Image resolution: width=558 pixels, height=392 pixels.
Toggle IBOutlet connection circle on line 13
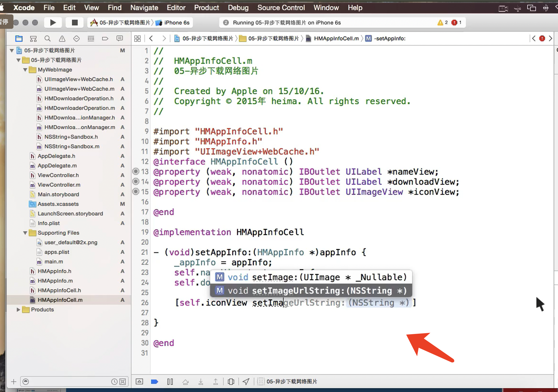[x=136, y=171]
